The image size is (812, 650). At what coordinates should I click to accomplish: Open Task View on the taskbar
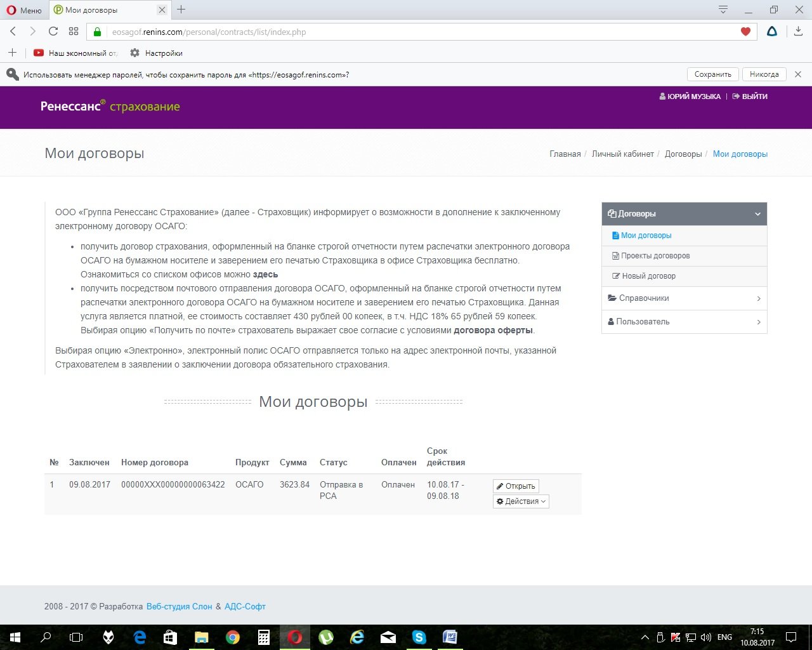click(x=76, y=637)
